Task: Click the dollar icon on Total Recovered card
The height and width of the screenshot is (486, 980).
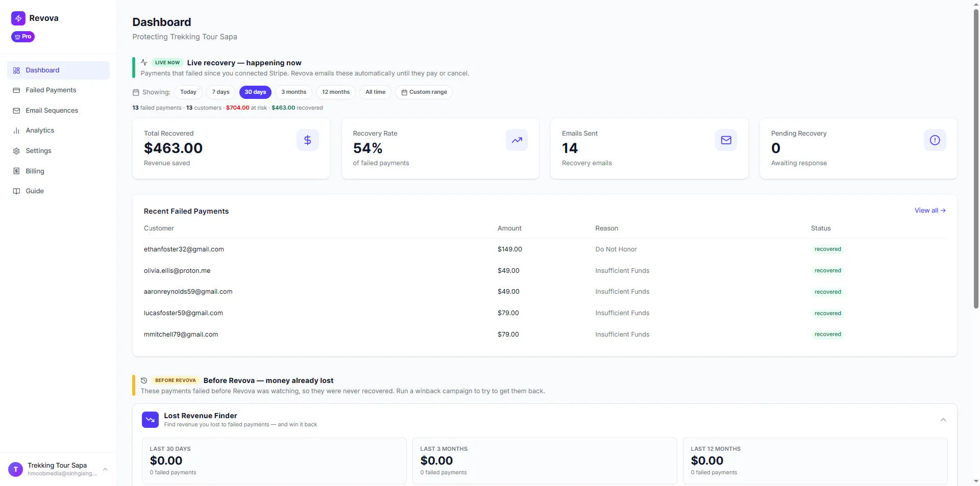Action: (308, 140)
